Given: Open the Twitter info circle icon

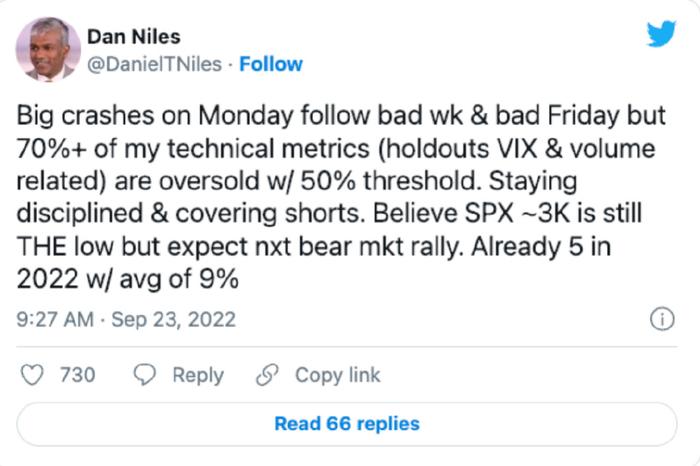Looking at the screenshot, I should click(x=662, y=319).
